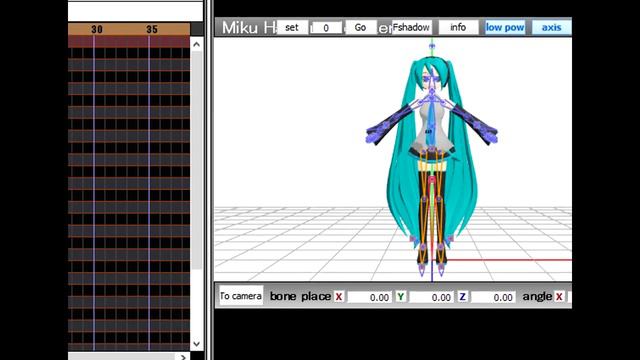
Task: Toggle the axis display button
Action: tap(551, 27)
